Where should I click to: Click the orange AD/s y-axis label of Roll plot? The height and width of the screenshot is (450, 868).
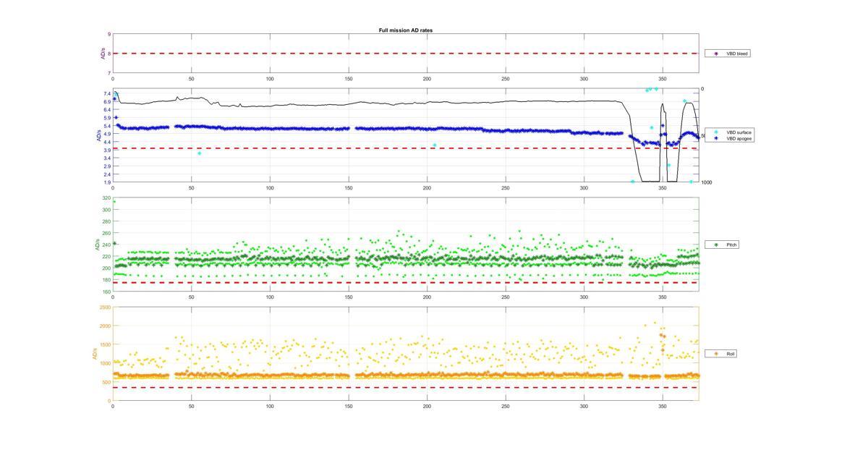(94, 355)
